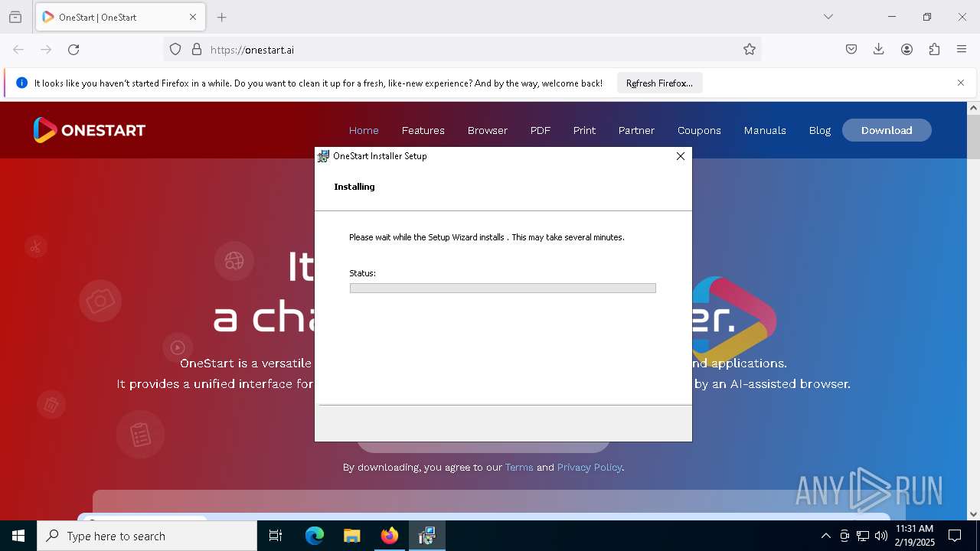Viewport: 980px width, 551px height.
Task: Open the Extensions puzzle icon
Action: coord(934,49)
